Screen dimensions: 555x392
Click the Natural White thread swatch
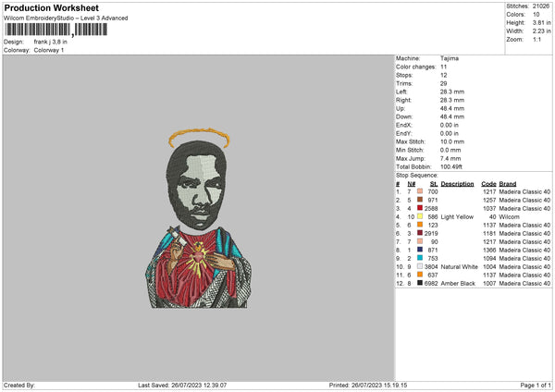pyautogui.click(x=422, y=266)
